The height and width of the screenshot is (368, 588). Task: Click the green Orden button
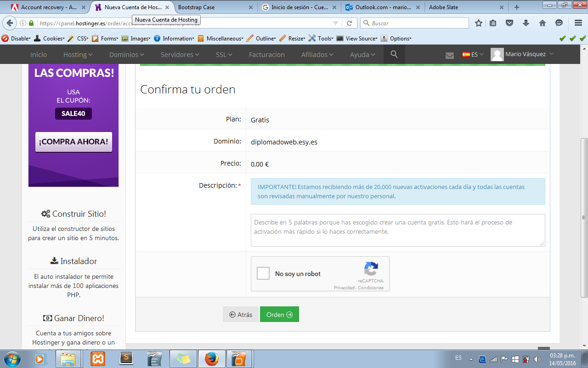click(279, 315)
